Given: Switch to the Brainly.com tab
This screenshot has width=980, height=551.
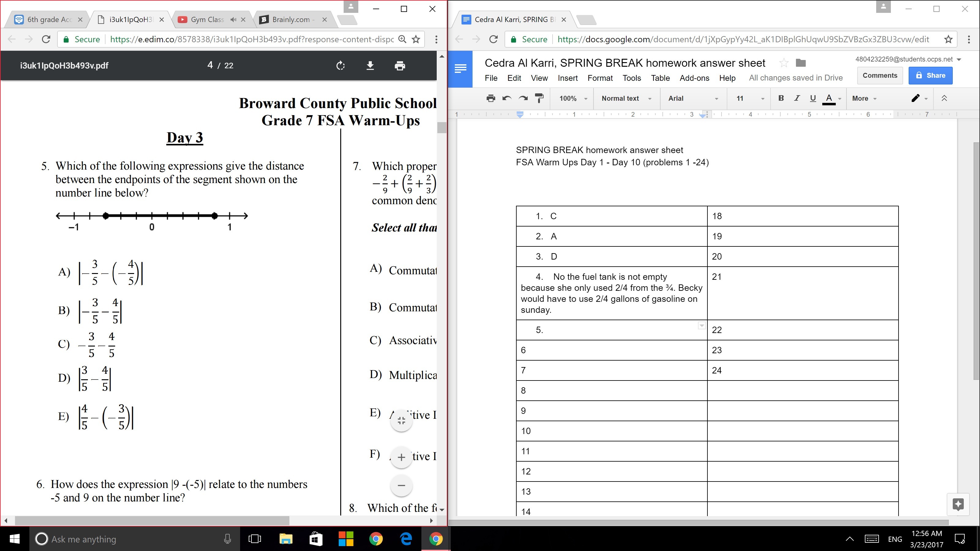Looking at the screenshot, I should tap(291, 20).
